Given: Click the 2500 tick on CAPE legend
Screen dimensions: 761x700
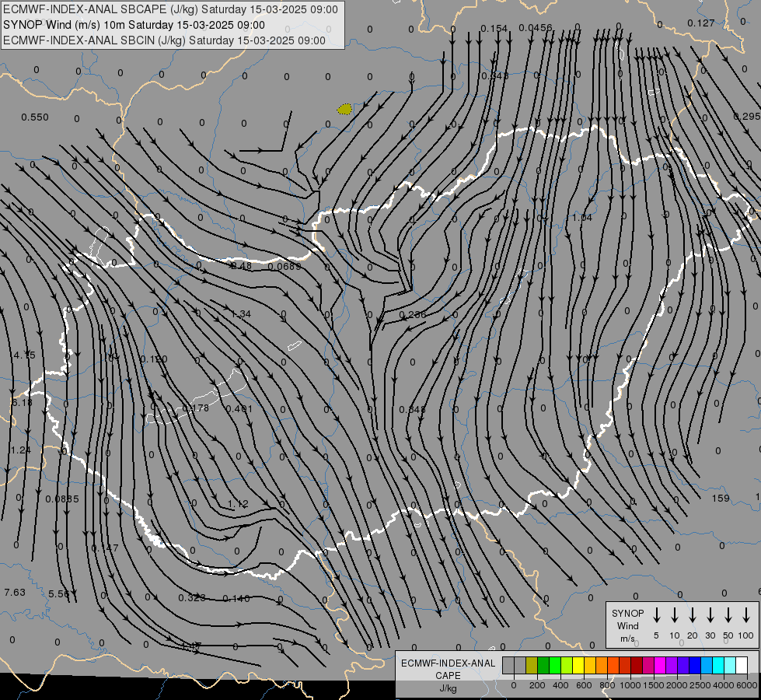Looking at the screenshot, I should pos(700,685).
